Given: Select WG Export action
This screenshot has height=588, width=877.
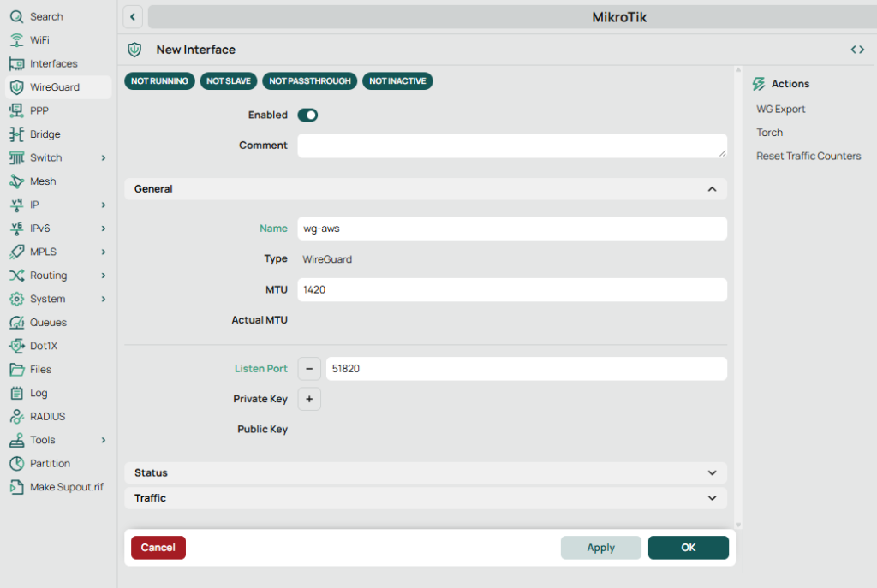Looking at the screenshot, I should coord(780,110).
